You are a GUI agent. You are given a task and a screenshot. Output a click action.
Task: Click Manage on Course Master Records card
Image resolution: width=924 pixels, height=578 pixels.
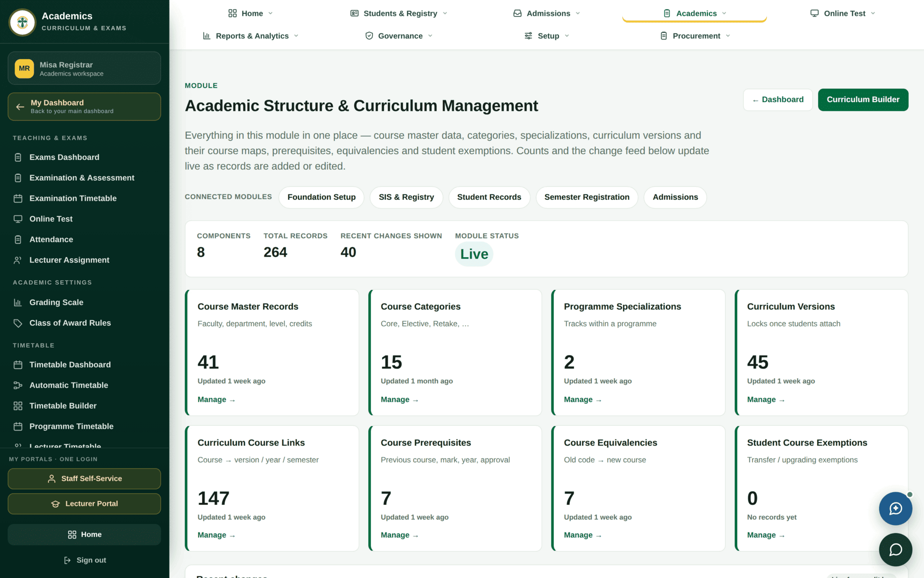click(x=216, y=400)
